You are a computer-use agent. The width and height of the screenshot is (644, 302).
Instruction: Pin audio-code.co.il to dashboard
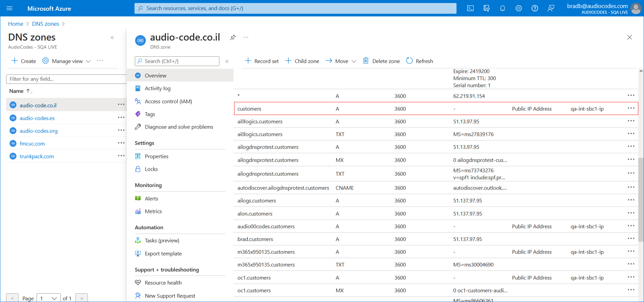233,37
